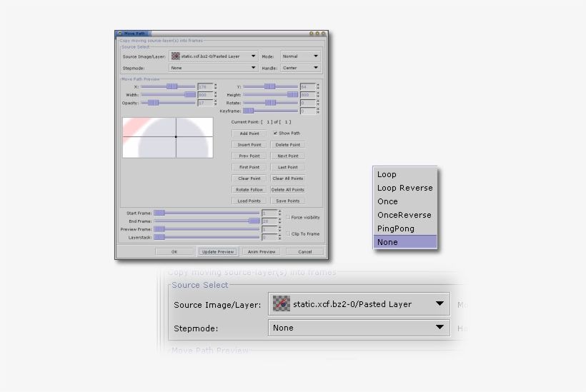Jump to Last Point

(x=288, y=167)
